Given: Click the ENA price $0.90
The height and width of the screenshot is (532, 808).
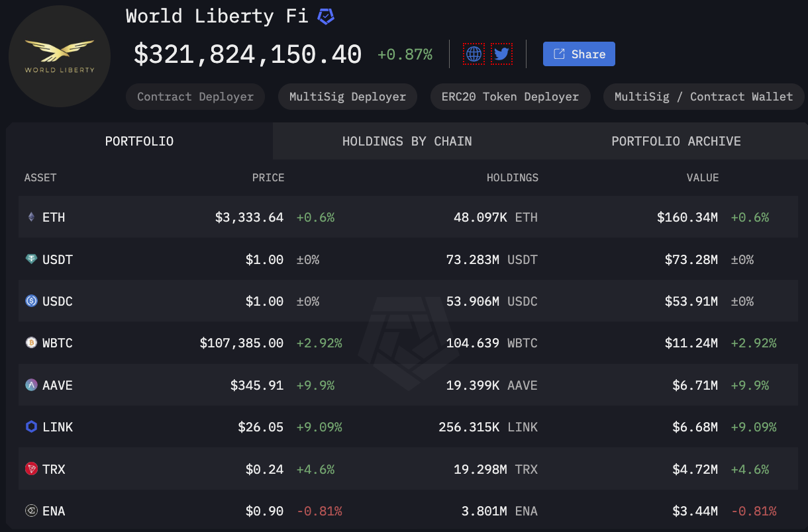Looking at the screenshot, I should 264,511.
